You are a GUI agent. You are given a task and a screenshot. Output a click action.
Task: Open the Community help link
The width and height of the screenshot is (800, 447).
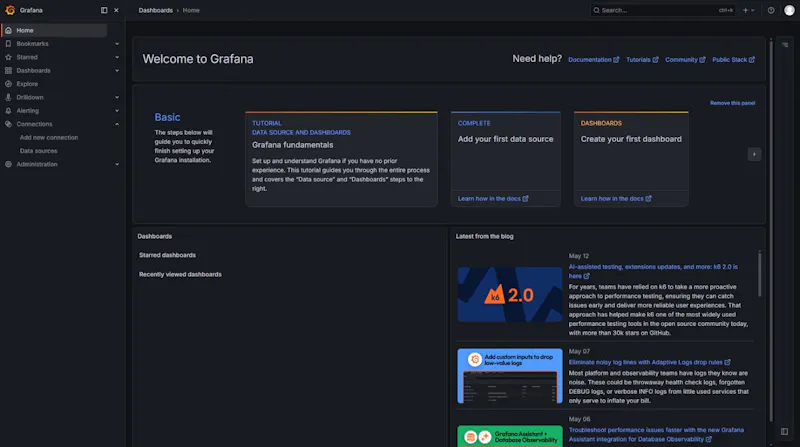(x=685, y=60)
